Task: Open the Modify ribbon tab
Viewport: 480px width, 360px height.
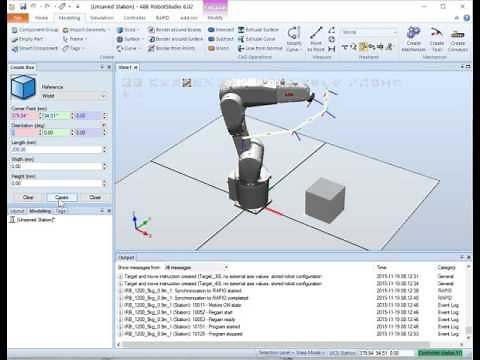Action: [215, 18]
